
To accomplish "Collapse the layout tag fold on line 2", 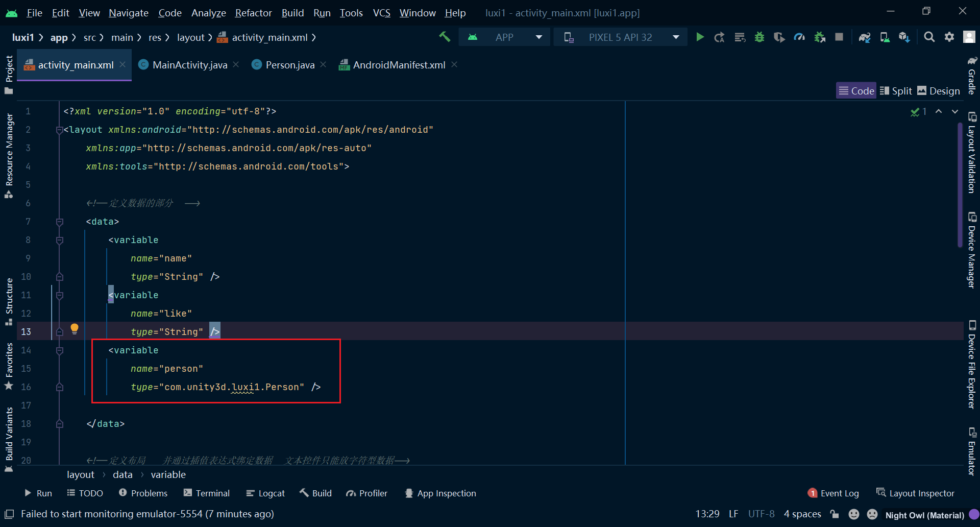I will (60, 130).
